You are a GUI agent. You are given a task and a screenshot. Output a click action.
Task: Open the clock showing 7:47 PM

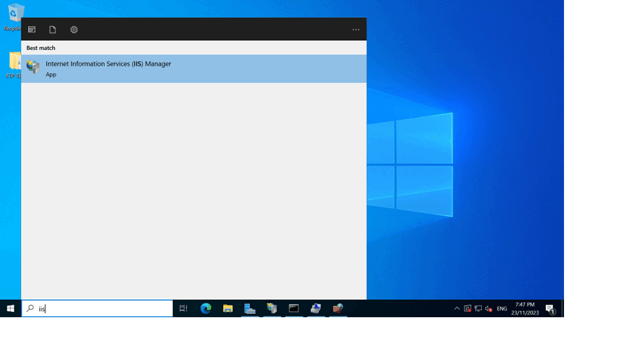click(x=525, y=309)
